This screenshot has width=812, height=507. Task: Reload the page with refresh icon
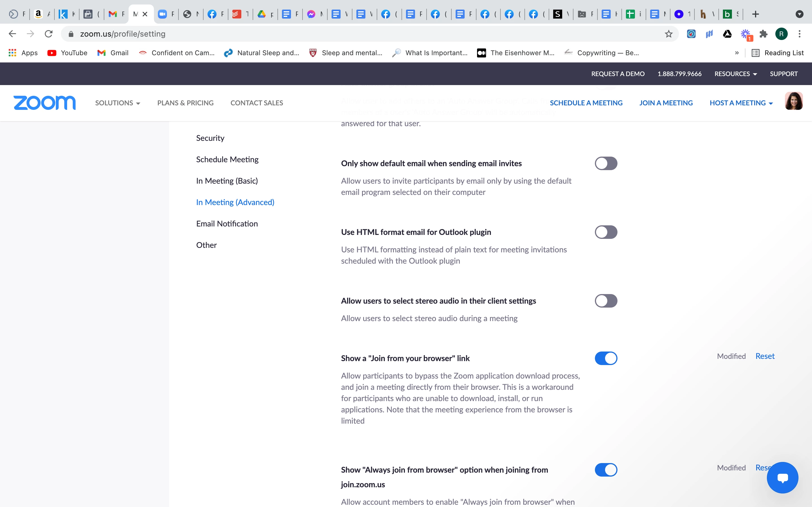pyautogui.click(x=49, y=34)
